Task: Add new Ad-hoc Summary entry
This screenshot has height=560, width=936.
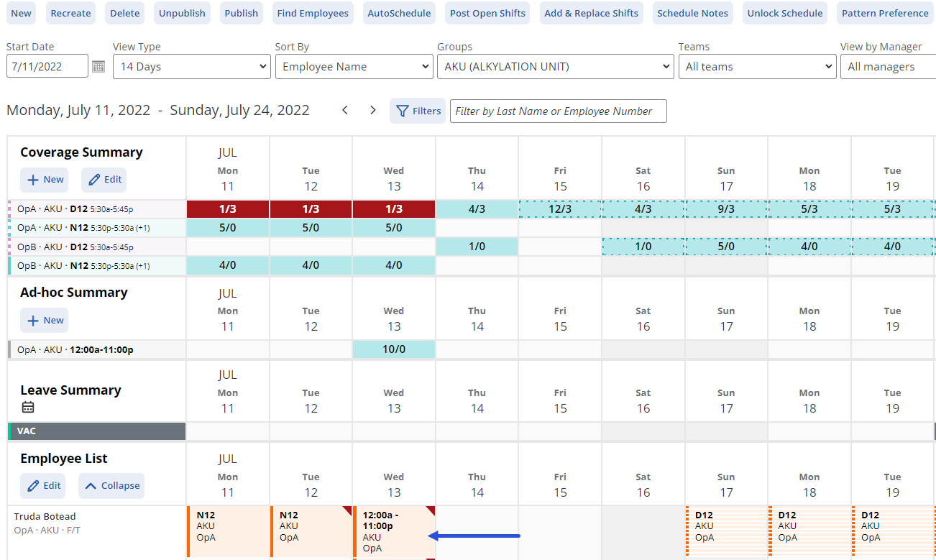Action: pyautogui.click(x=45, y=321)
